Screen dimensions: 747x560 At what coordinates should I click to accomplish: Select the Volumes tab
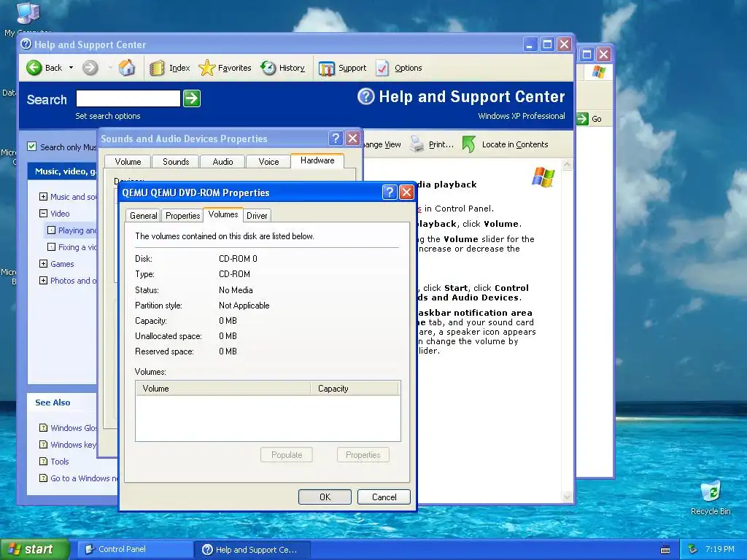click(223, 214)
